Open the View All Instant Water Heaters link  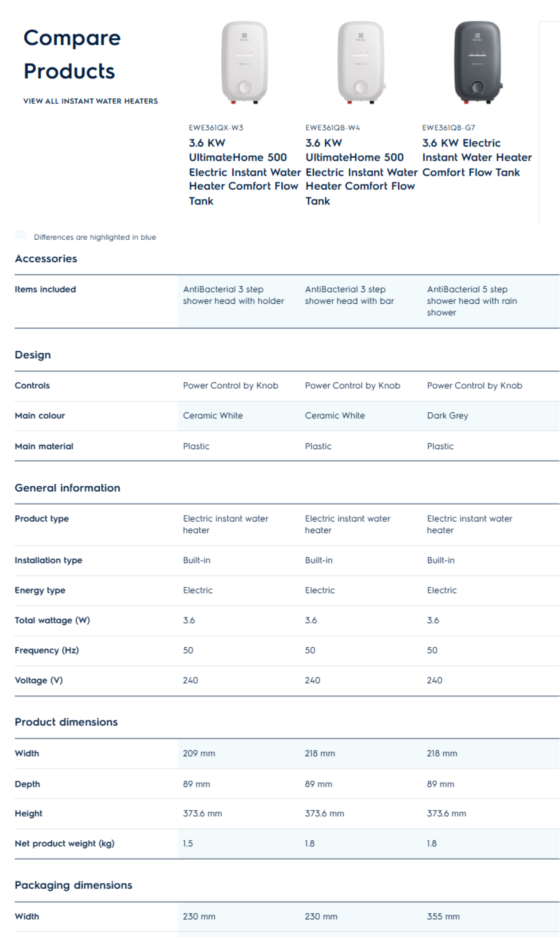pos(91,101)
